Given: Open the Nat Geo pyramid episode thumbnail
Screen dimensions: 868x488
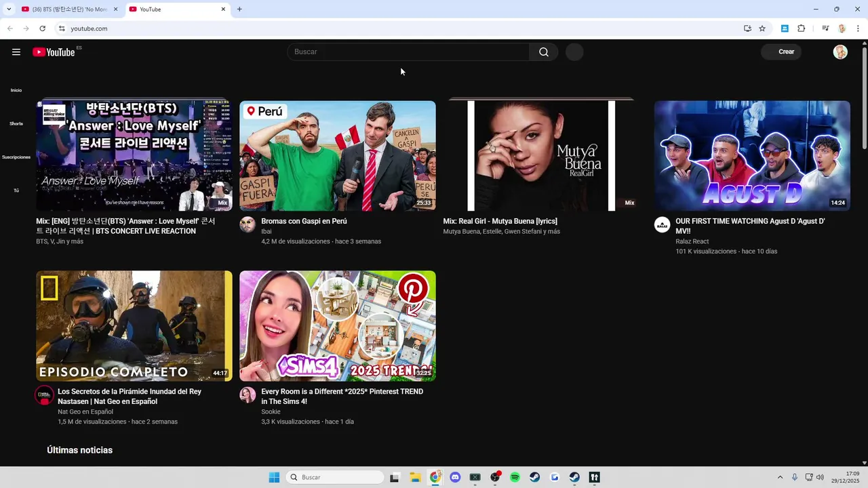Looking at the screenshot, I should coord(134,326).
